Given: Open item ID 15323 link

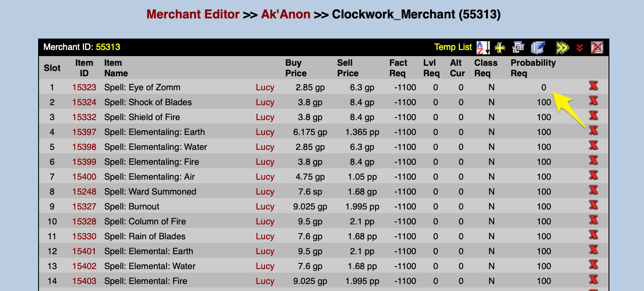Looking at the screenshot, I should 84,87.
